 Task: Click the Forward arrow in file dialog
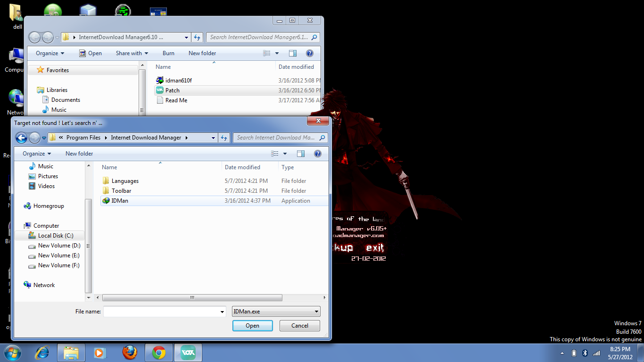click(x=34, y=138)
